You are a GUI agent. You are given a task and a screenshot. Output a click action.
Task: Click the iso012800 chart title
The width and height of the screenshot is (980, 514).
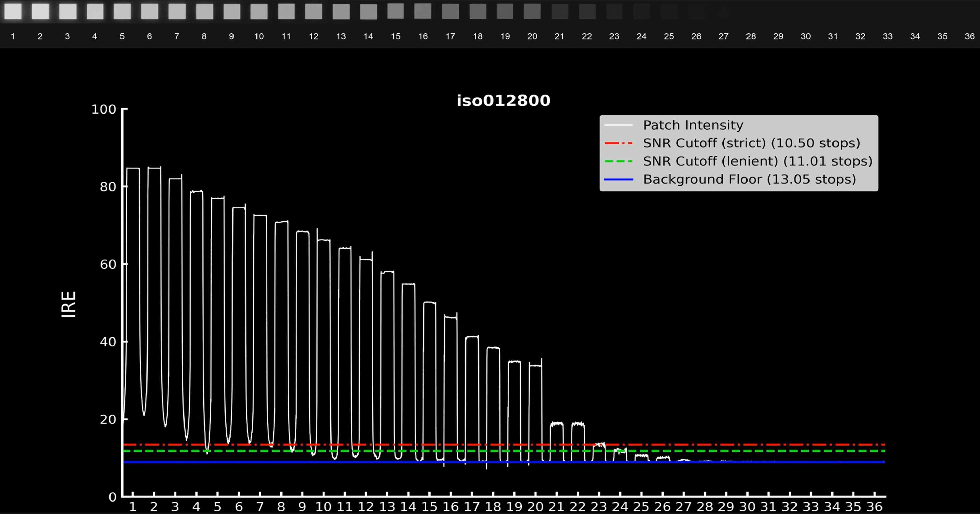tap(503, 101)
